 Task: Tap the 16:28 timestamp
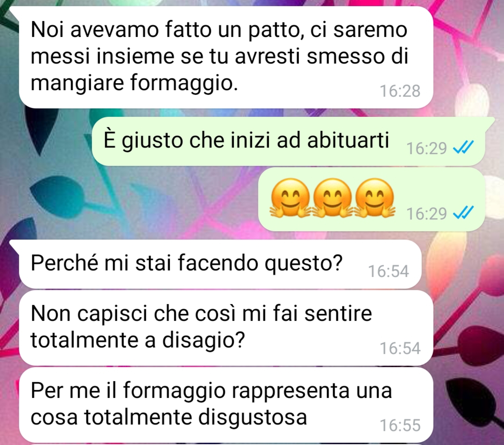pyautogui.click(x=400, y=91)
